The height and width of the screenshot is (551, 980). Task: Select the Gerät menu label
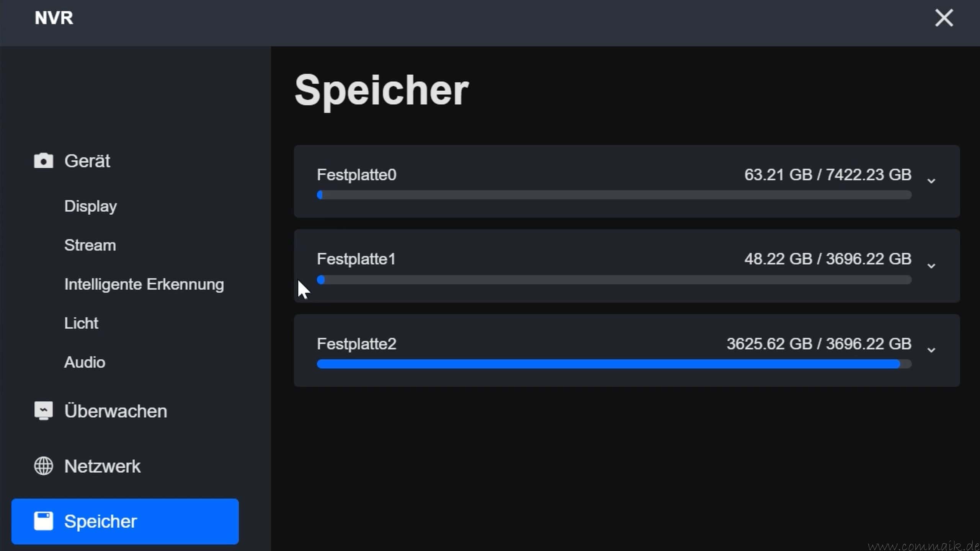pyautogui.click(x=87, y=161)
